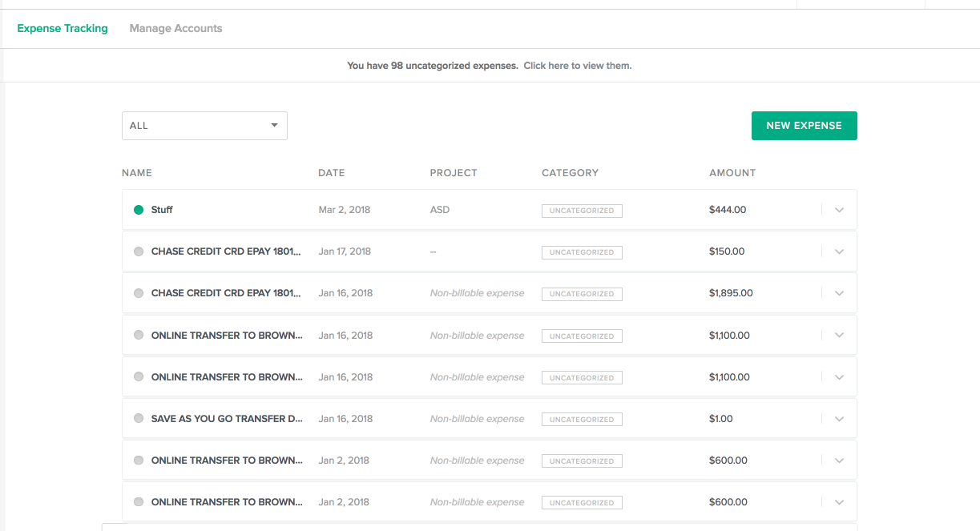Click the AMOUNT column header

pos(732,173)
